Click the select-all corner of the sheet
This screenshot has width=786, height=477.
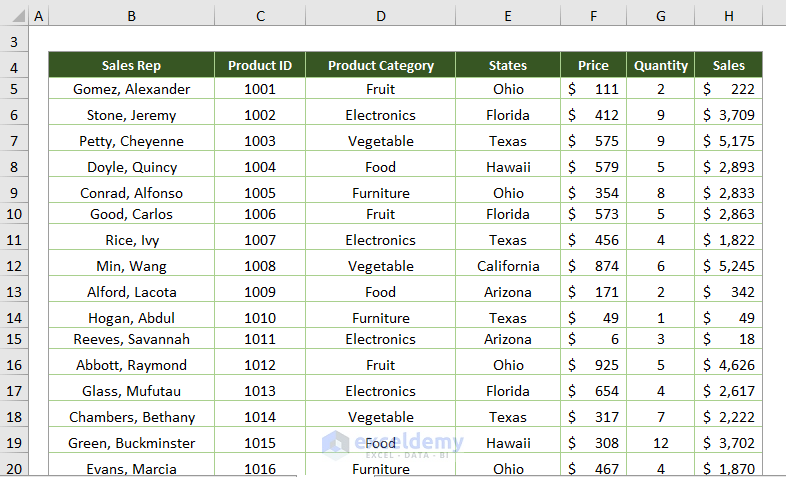pos(14,16)
